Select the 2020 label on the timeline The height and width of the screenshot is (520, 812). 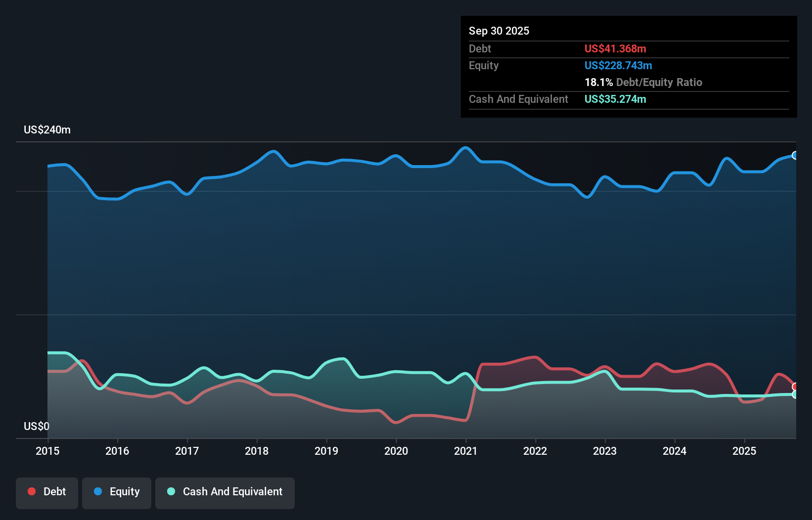click(396, 451)
